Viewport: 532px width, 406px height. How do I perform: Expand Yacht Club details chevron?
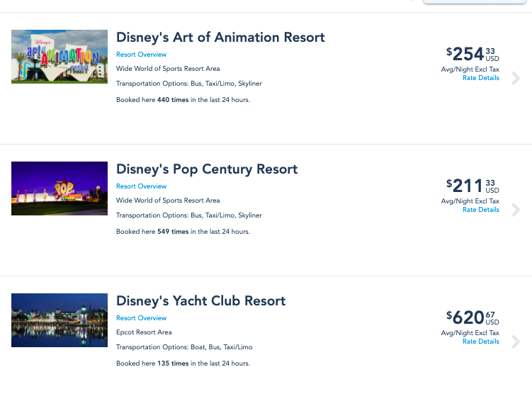(x=516, y=342)
